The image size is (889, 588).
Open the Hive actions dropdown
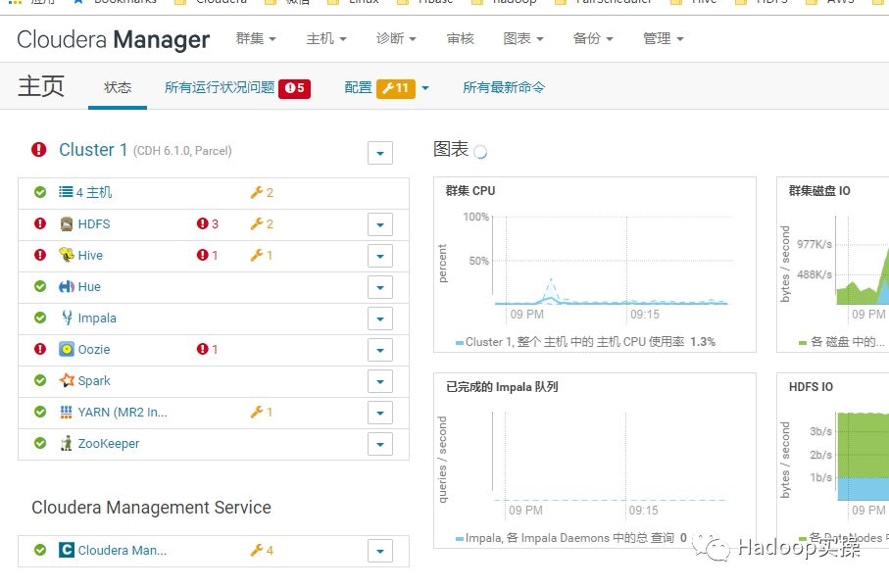point(380,256)
